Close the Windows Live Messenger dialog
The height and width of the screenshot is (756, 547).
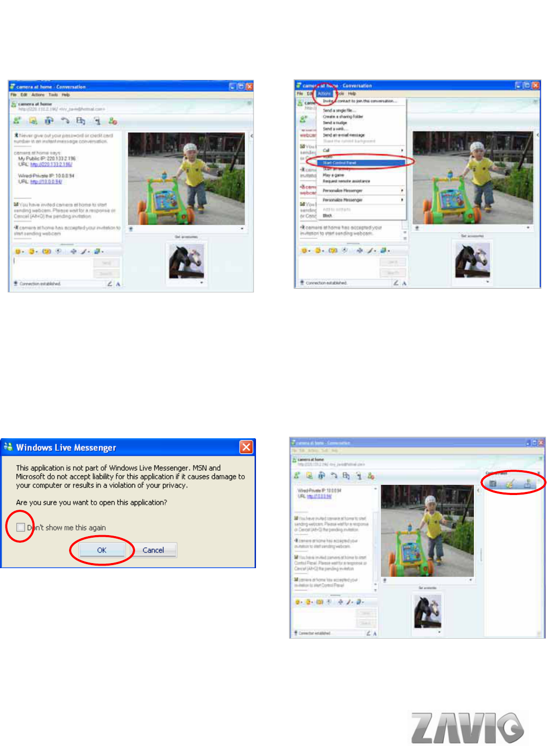point(246,447)
